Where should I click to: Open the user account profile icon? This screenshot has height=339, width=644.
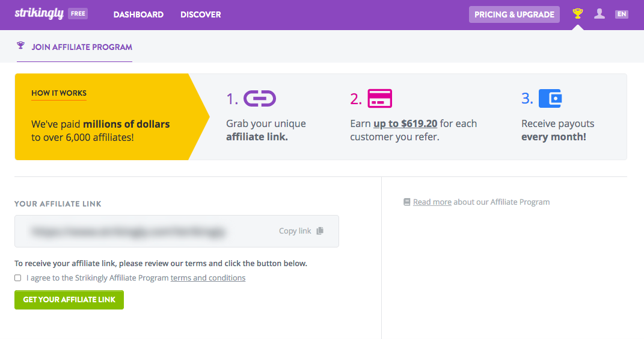click(599, 14)
